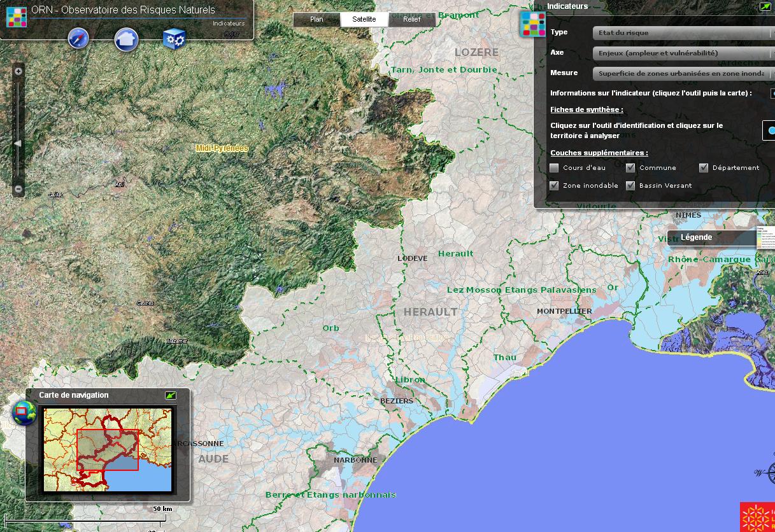Viewport: 775px width, 532px height.
Task: Click the Midi-Pyrénées region label
Action: (x=222, y=148)
